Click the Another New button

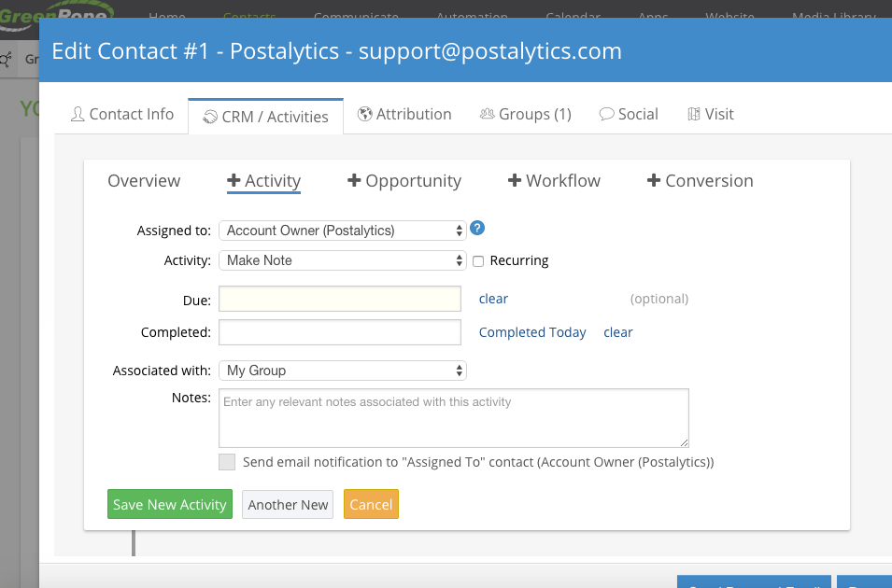[288, 504]
